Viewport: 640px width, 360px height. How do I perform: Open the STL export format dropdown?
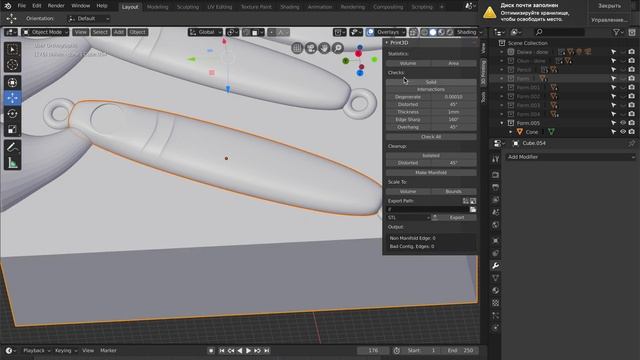409,218
